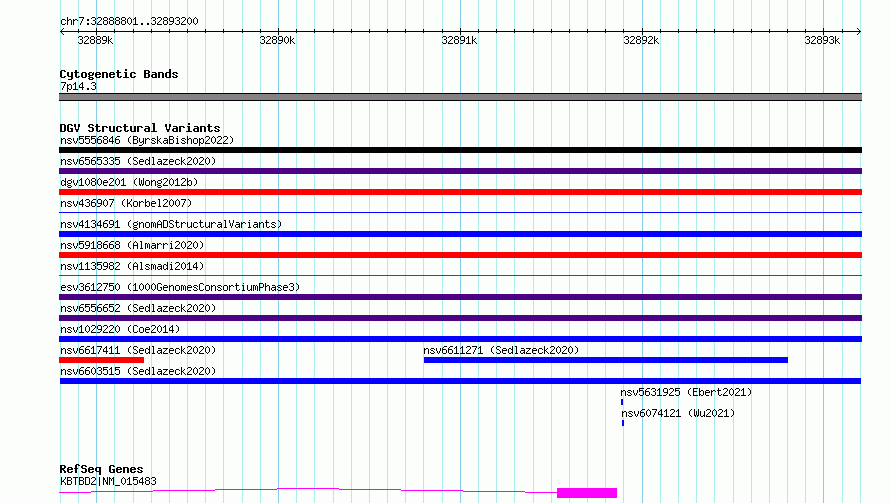Open dgv1080e201 (Wong2012b) variant label
Image resolution: width=890 pixels, height=503 pixels.
[x=129, y=182]
